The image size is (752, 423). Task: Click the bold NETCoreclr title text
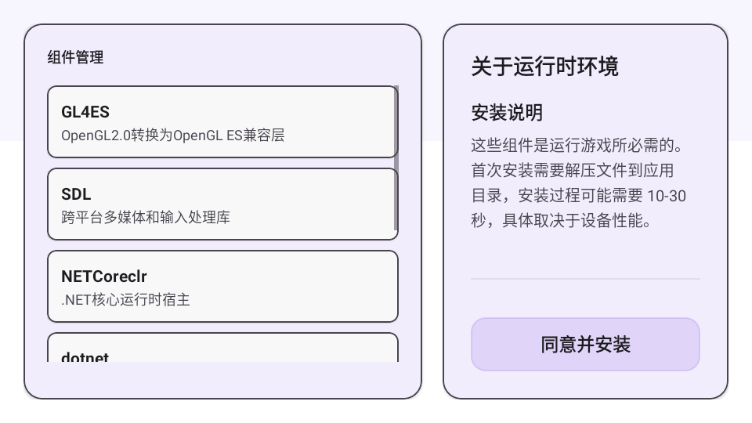pyautogui.click(x=105, y=276)
